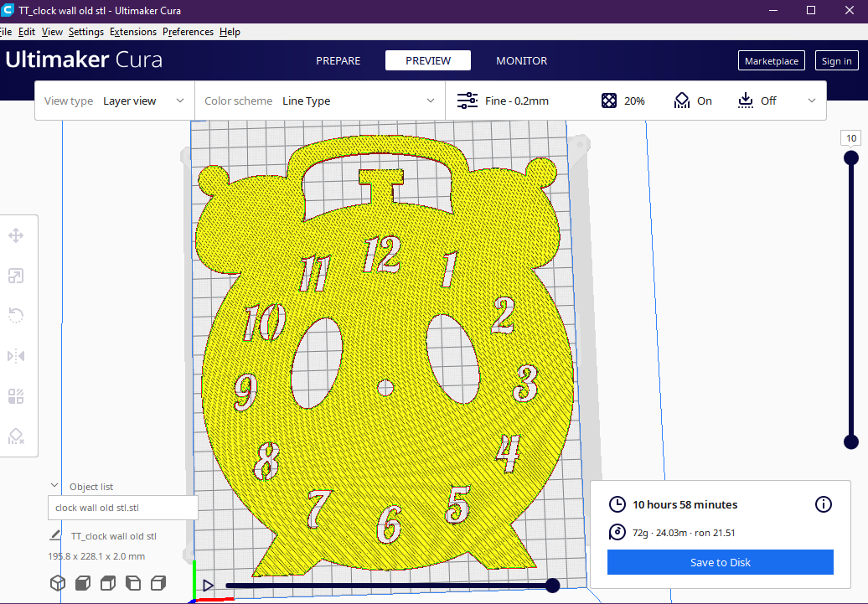Switch to right side view icon

pyautogui.click(x=158, y=583)
